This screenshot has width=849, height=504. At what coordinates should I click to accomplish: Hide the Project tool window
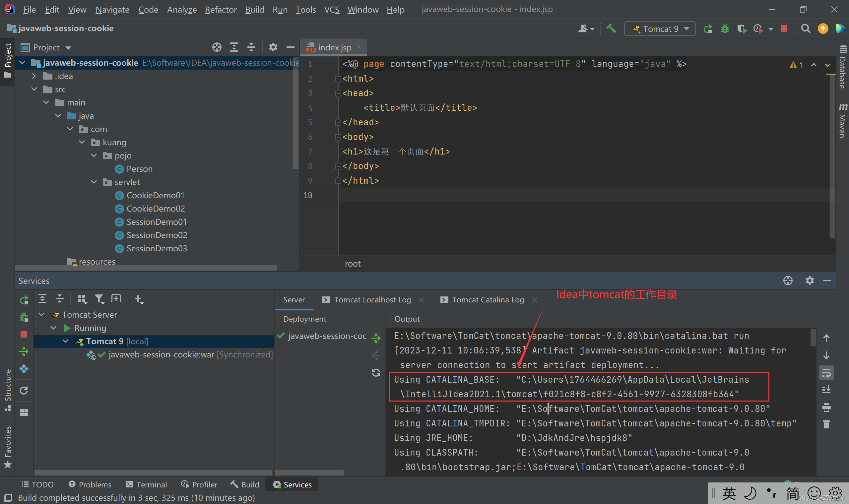point(291,47)
